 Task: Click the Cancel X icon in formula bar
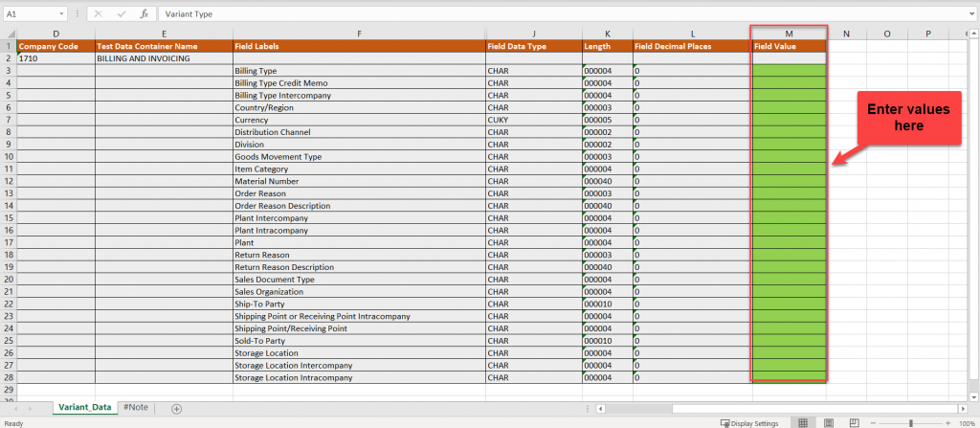coord(99,13)
